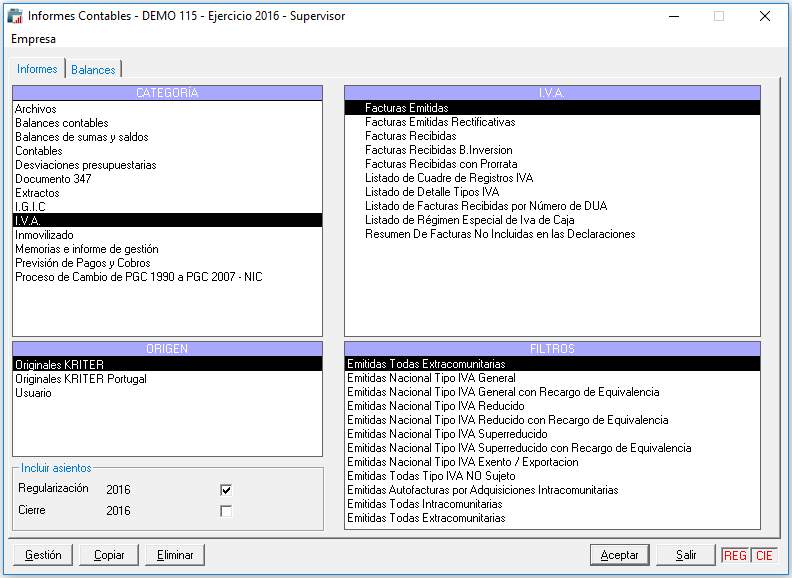The height and width of the screenshot is (578, 792).
Task: Select Usuario in Origen list
Action: pos(167,393)
